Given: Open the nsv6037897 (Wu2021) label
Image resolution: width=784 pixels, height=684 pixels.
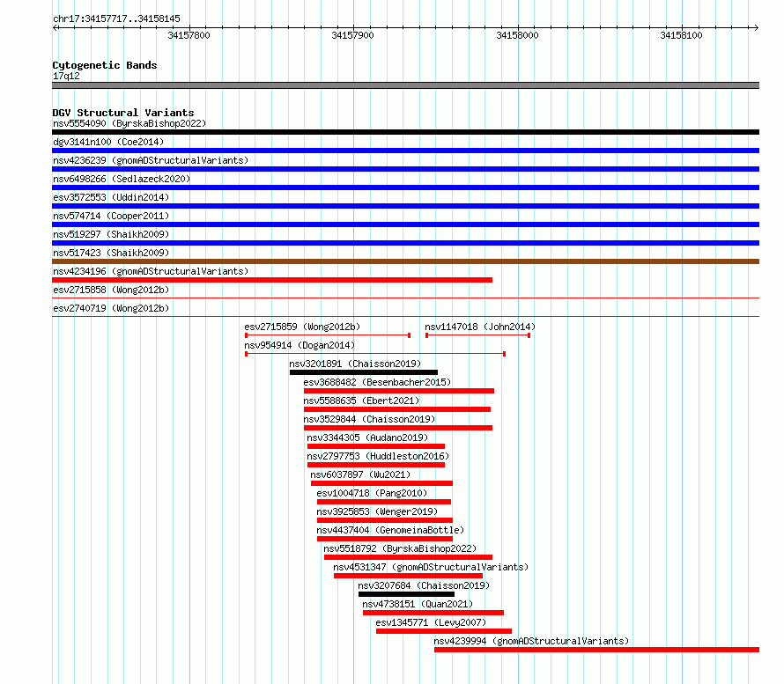Looking at the screenshot, I should (x=360, y=474).
